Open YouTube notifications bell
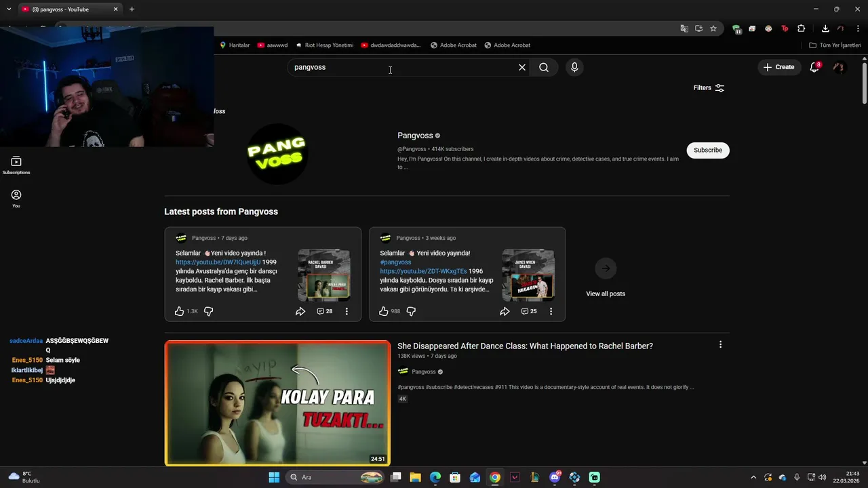Viewport: 868px width, 488px height. [814, 67]
